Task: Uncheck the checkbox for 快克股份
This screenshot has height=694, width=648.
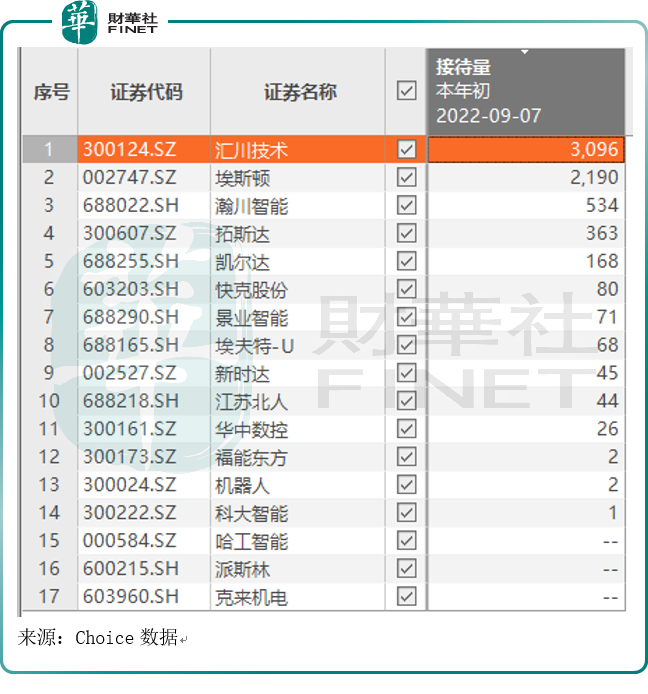Action: pos(406,289)
